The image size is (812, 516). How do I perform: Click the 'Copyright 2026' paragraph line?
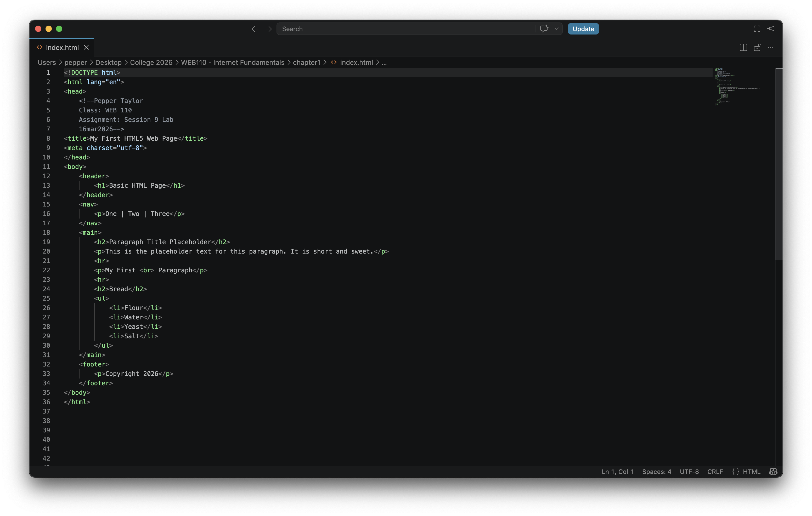point(133,374)
